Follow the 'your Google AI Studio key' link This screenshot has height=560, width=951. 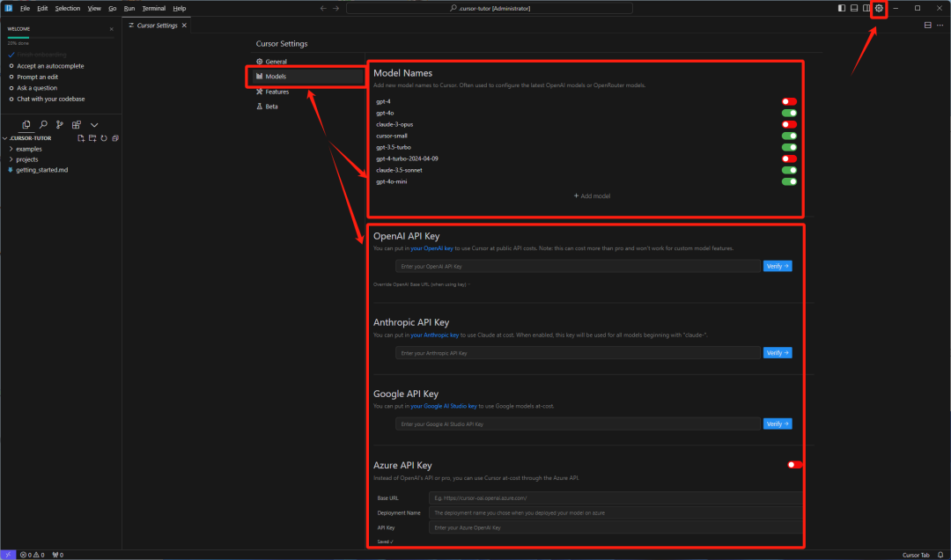444,407
